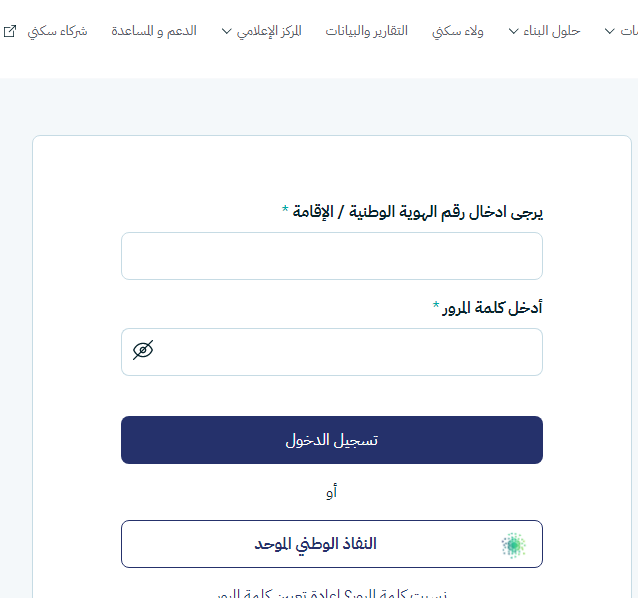The height and width of the screenshot is (598, 638).
Task: Expand the حلول البناء dropdown chevron
Action: 515,31
